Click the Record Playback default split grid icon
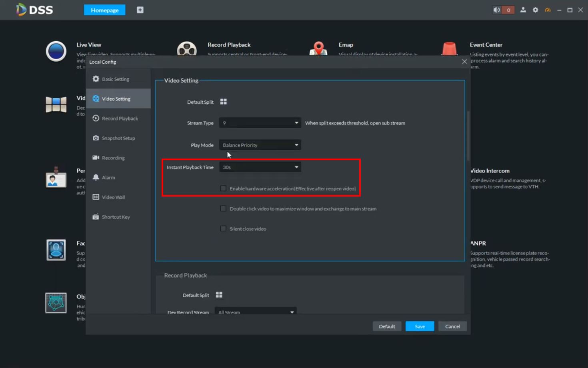The image size is (588, 368). pyautogui.click(x=219, y=295)
